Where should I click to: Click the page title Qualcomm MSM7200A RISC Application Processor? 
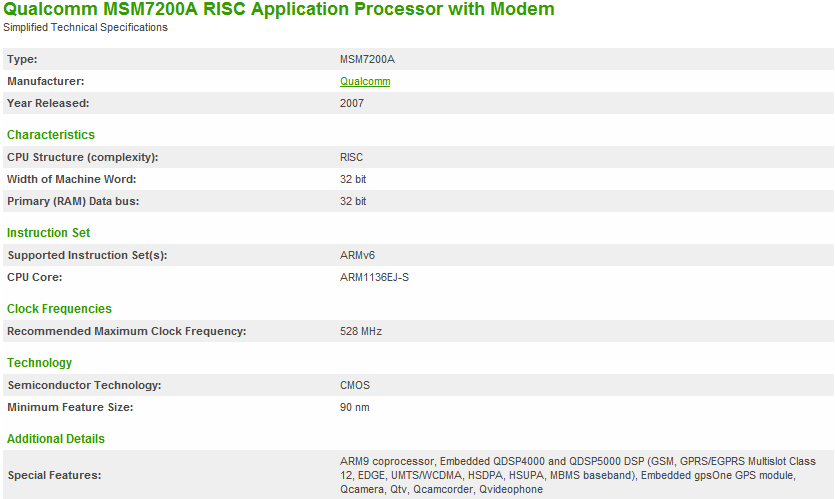pyautogui.click(x=279, y=9)
